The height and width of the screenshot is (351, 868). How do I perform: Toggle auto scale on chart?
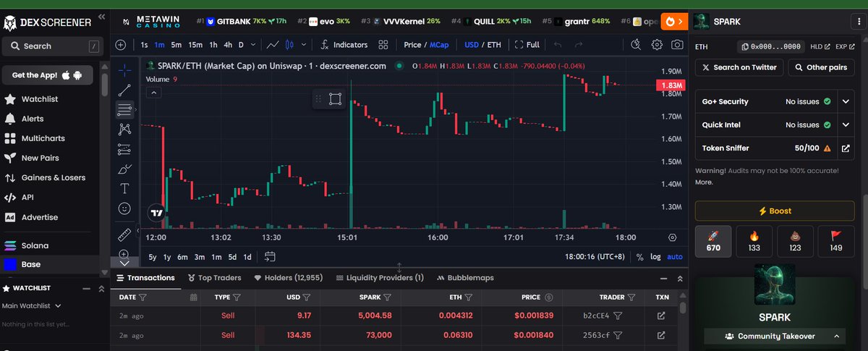click(x=674, y=256)
